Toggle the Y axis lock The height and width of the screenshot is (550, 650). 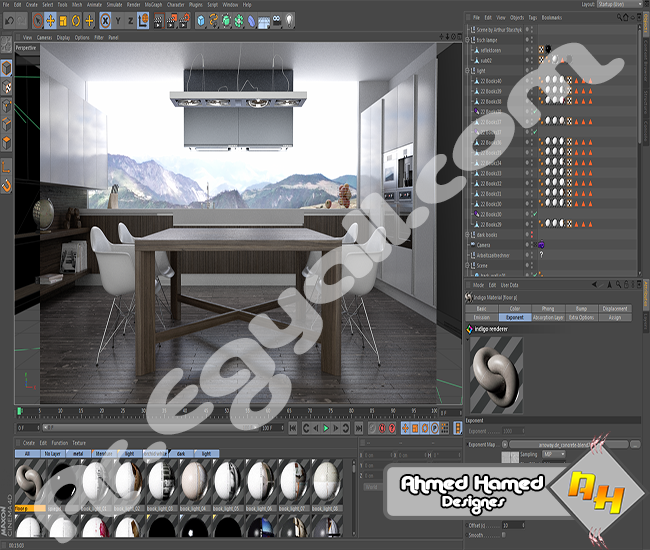[118, 21]
